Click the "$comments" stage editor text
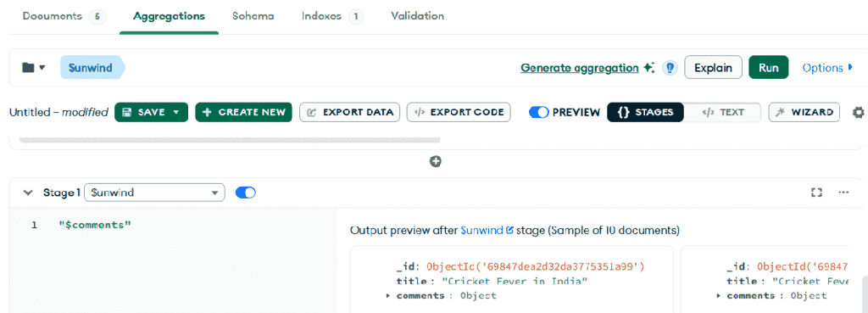Screen dimensions: 868x313 click(95, 225)
